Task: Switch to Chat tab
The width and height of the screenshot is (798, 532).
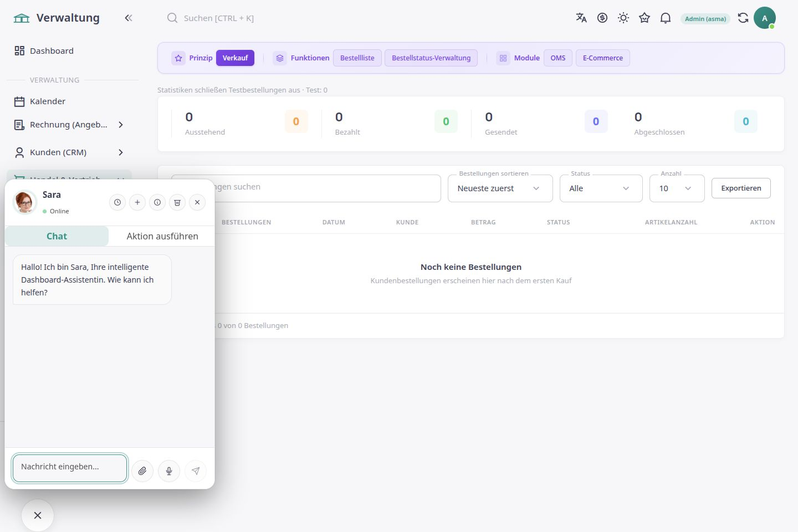Action: coord(57,236)
